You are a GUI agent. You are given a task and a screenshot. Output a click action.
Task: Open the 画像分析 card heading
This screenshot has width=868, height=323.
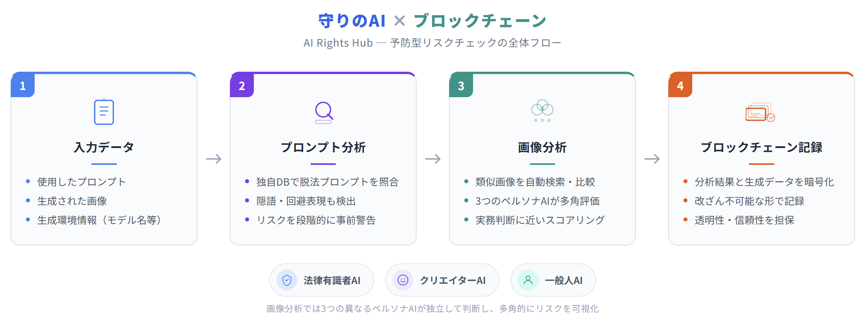(542, 147)
